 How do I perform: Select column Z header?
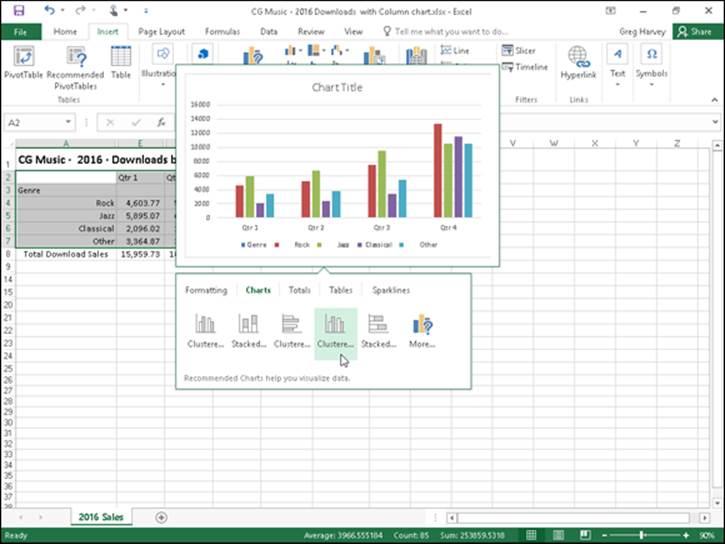pyautogui.click(x=677, y=143)
